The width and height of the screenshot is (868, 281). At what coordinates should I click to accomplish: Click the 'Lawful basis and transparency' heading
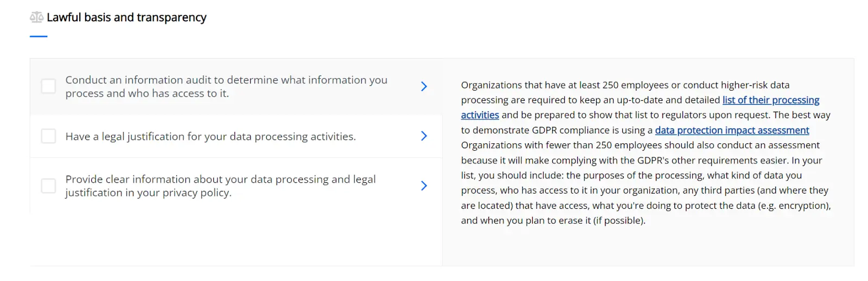[126, 17]
